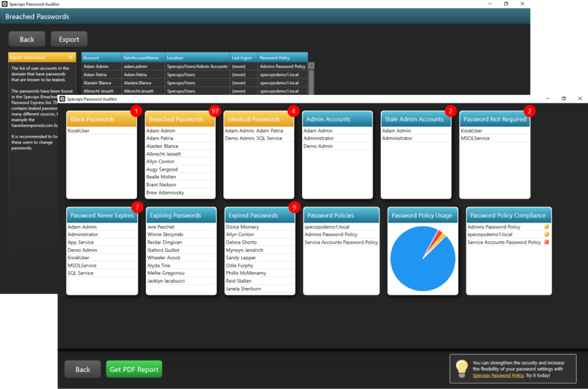Click the red 2 badge on Stale Admin Accounts
This screenshot has width=588, height=389.
pyautogui.click(x=450, y=111)
